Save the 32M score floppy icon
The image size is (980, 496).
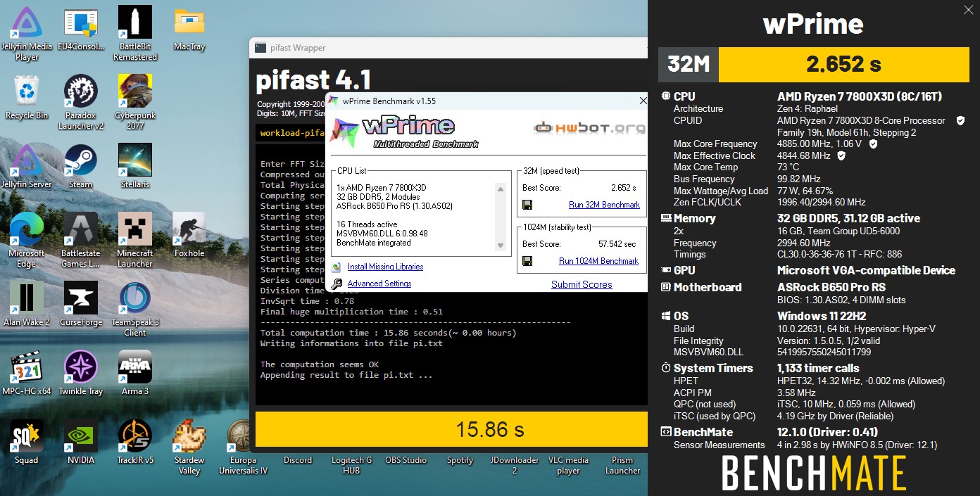pyautogui.click(x=527, y=205)
